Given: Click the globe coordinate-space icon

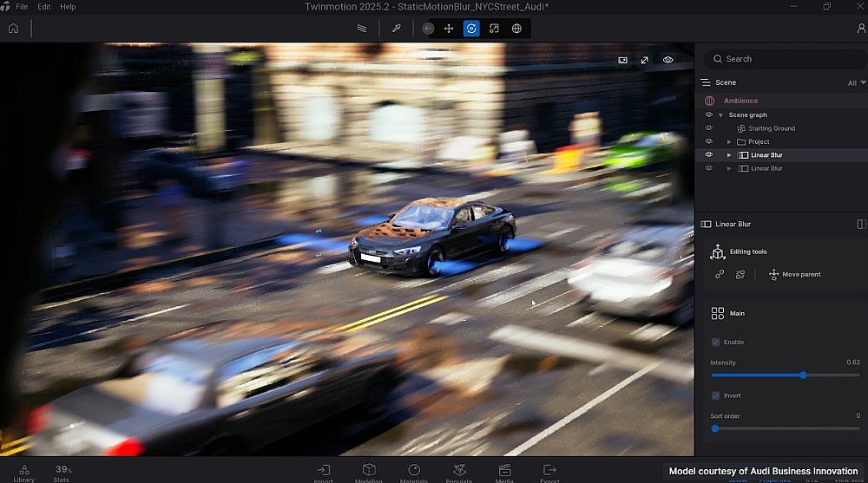Looking at the screenshot, I should 516,28.
